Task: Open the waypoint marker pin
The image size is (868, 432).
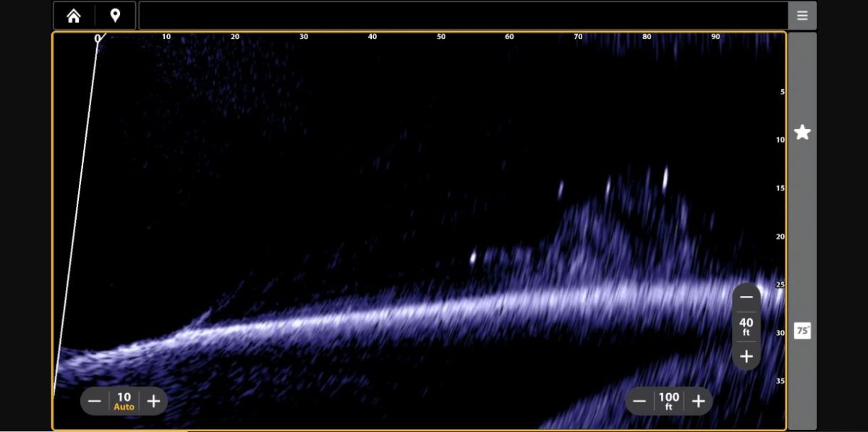Action: pyautogui.click(x=115, y=16)
